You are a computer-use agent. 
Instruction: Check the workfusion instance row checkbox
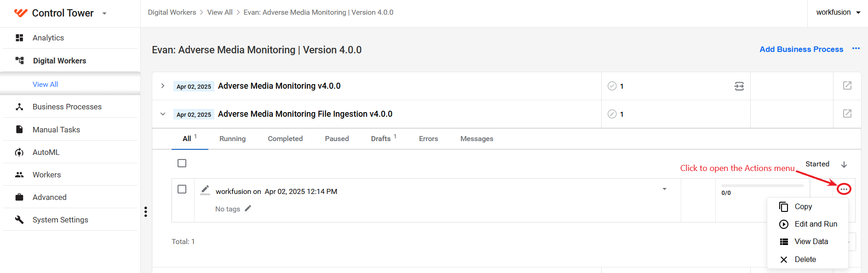(x=182, y=189)
